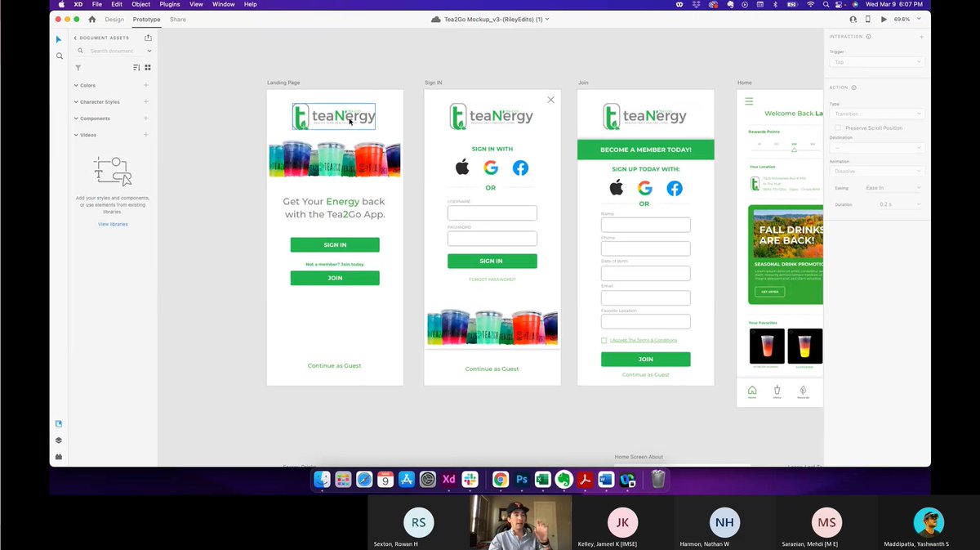Screen dimensions: 980x550
Task: Open the Trigger Tap dropdown
Action: coord(877,62)
